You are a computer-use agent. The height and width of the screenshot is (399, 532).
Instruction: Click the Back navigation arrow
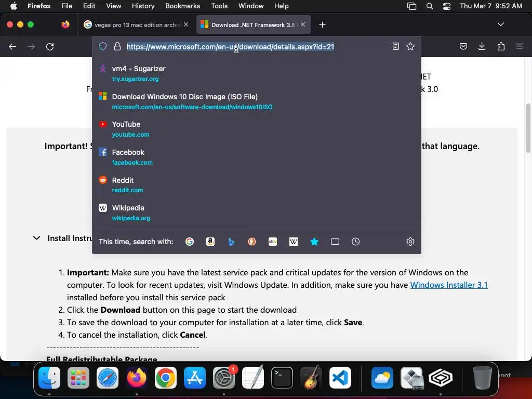12,46
